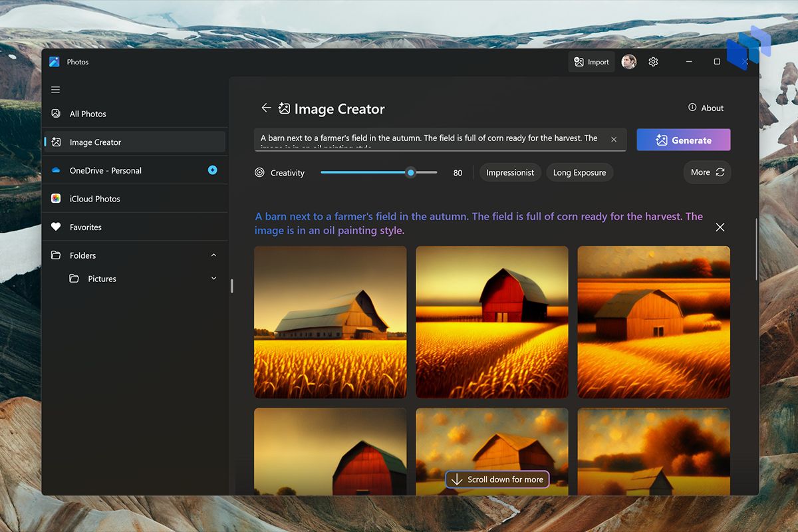This screenshot has width=798, height=532.
Task: Apply the Long Exposure style chip
Action: 579,172
